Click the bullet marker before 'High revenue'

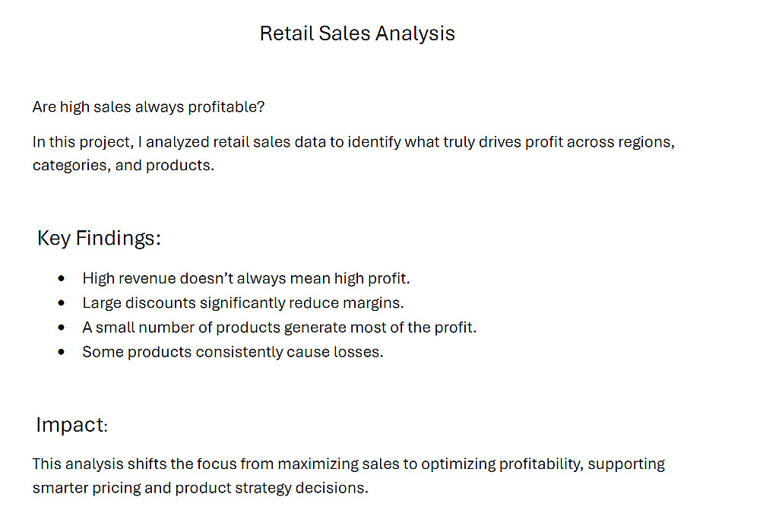coord(62,279)
